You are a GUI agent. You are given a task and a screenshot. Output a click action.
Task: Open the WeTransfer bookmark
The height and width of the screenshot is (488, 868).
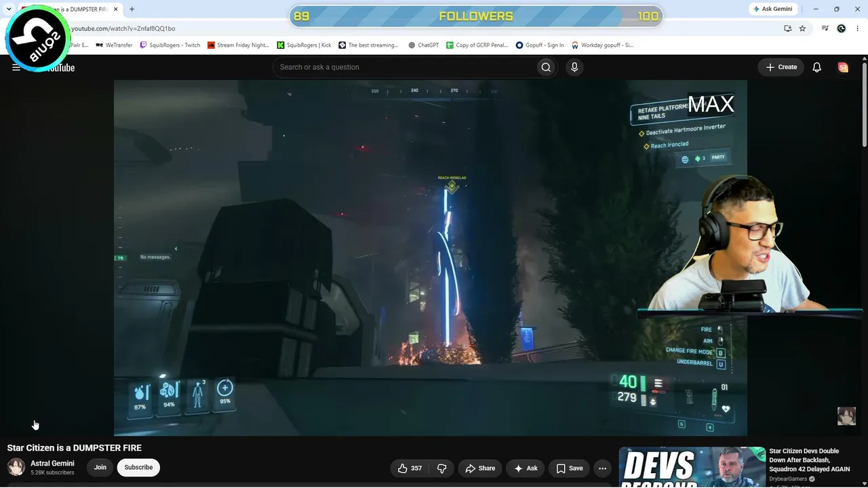pos(114,45)
